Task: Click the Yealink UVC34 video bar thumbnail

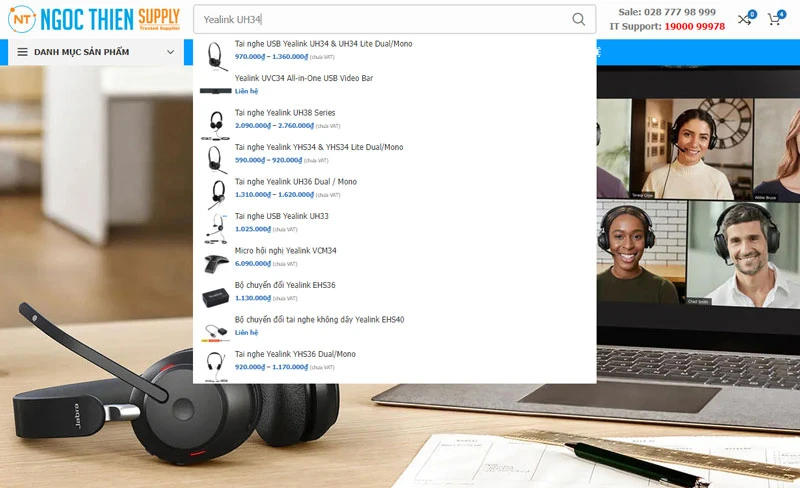Action: coord(215,88)
